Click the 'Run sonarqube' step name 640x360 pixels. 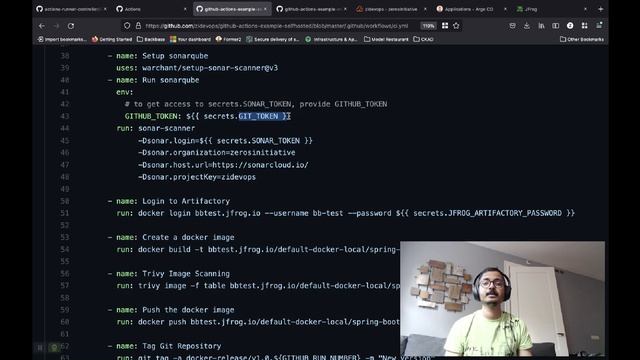pos(171,80)
